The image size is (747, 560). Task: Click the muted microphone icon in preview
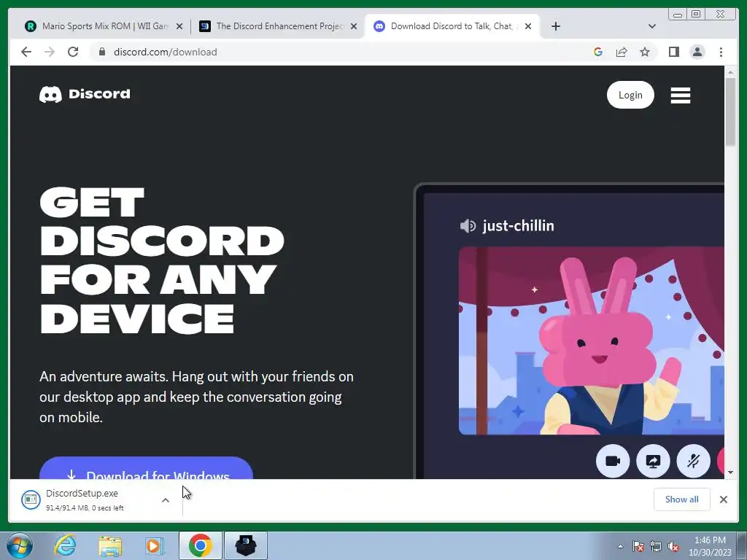pyautogui.click(x=693, y=461)
